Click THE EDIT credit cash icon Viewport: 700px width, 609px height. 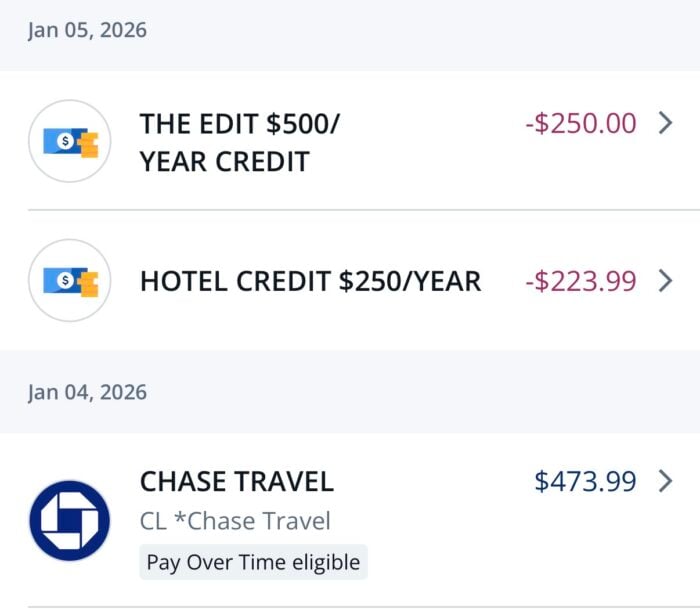point(69,141)
